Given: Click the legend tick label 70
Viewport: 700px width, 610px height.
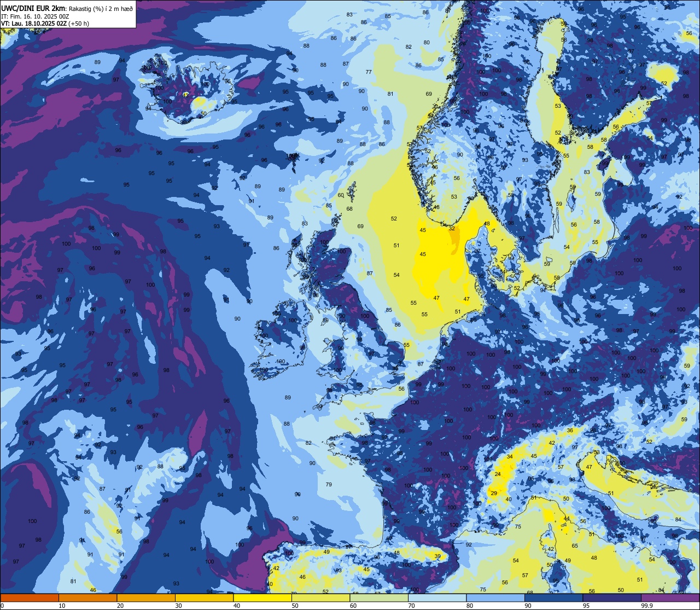Looking at the screenshot, I should pyautogui.click(x=411, y=606).
